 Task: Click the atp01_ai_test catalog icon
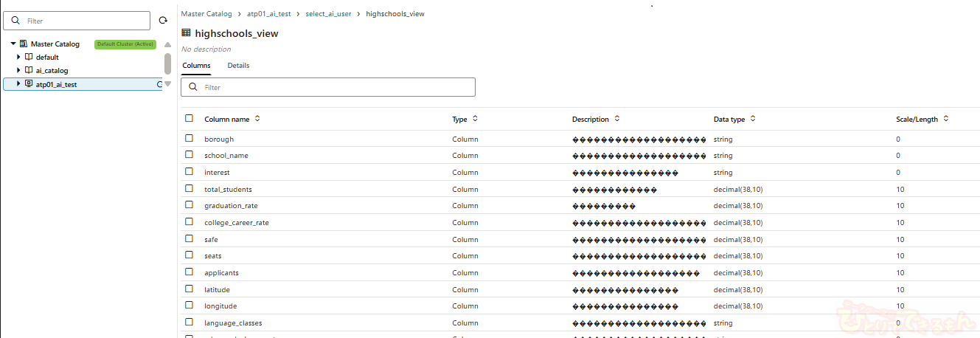click(x=29, y=84)
